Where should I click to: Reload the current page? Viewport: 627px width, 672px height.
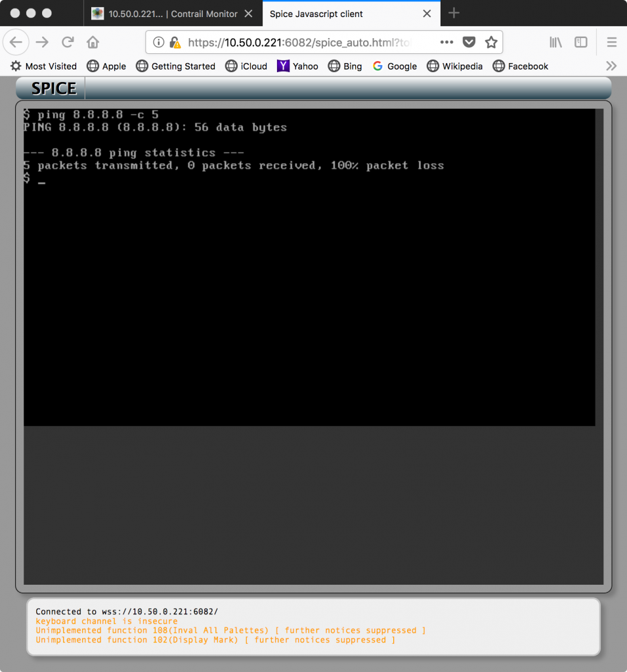click(67, 42)
